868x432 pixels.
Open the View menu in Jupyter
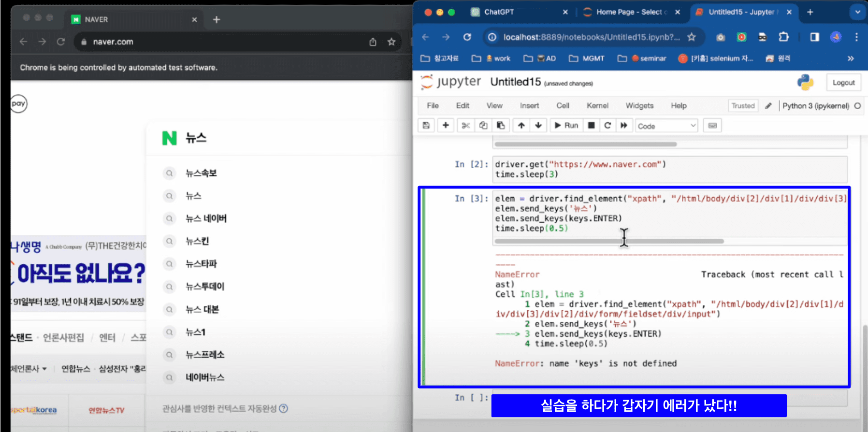click(494, 106)
